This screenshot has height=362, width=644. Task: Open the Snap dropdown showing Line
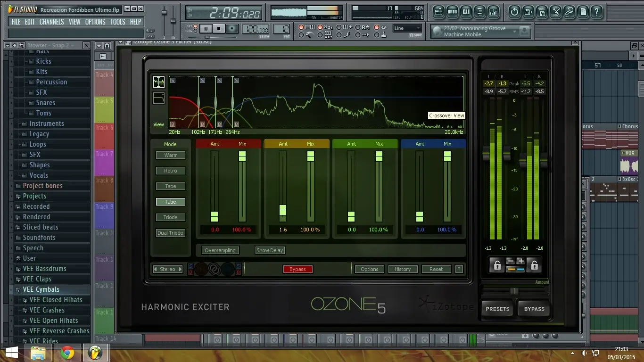[x=406, y=28]
